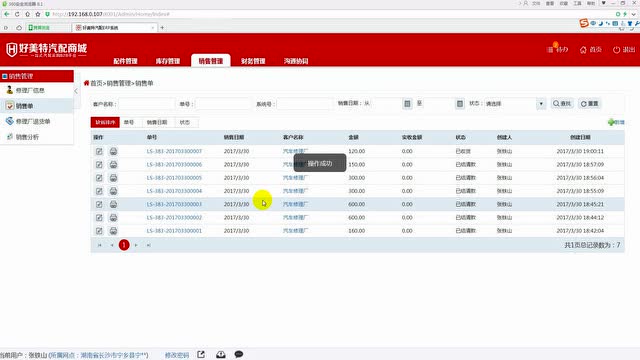Open calendar for sales end date
Viewport: 640px width, 360px height.
pyautogui.click(x=460, y=104)
